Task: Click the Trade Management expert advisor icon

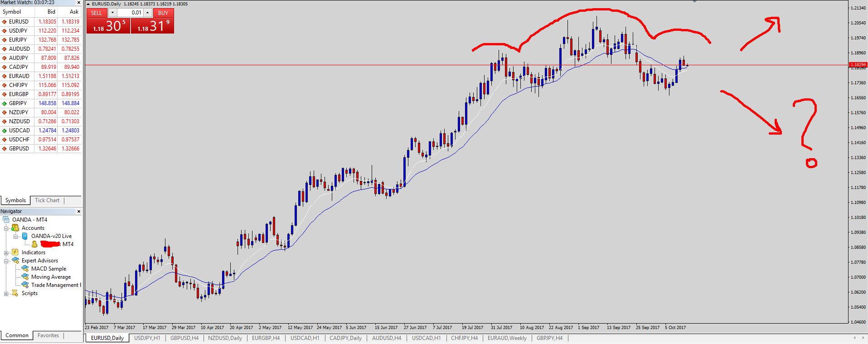Action: point(25,285)
